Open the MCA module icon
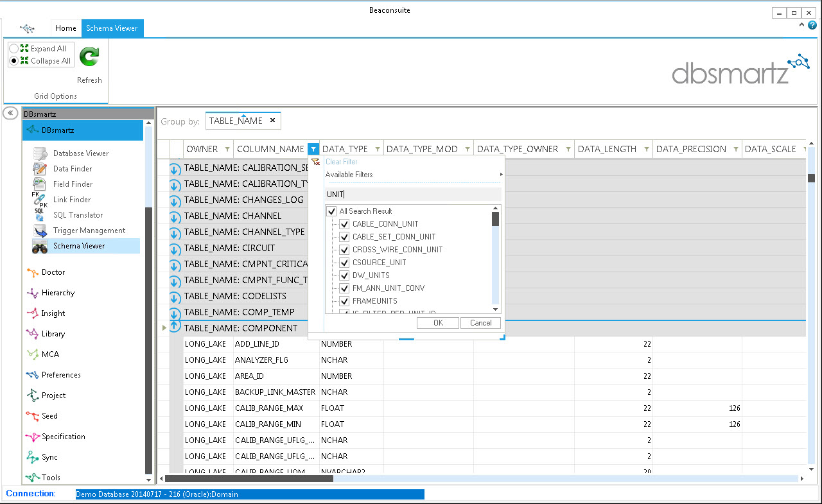This screenshot has height=504, width=822. 32,354
